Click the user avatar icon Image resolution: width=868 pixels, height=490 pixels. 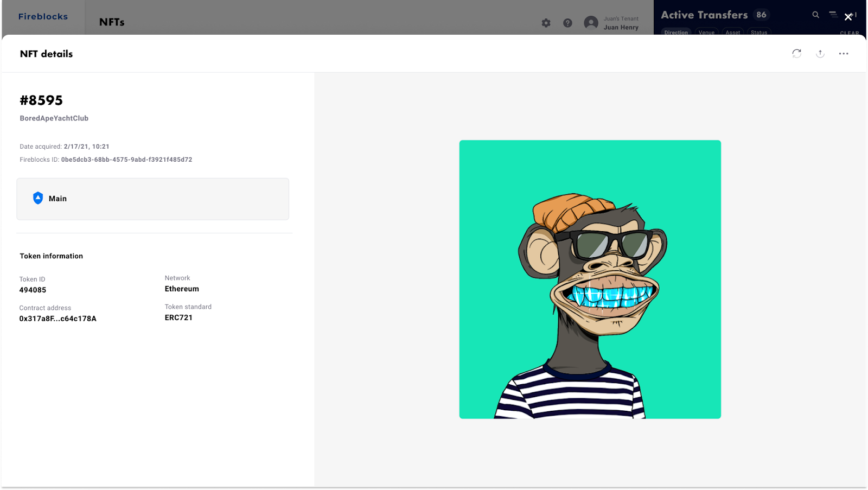point(591,23)
